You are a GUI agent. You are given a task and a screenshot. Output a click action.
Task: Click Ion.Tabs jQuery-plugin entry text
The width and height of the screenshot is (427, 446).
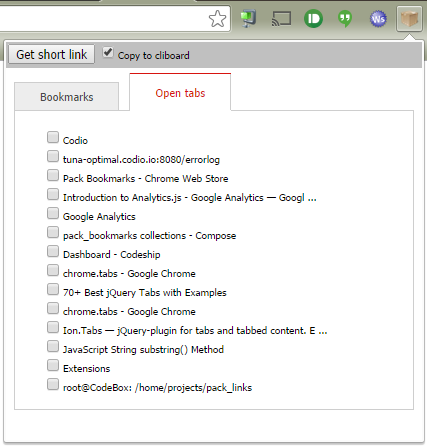(x=195, y=331)
